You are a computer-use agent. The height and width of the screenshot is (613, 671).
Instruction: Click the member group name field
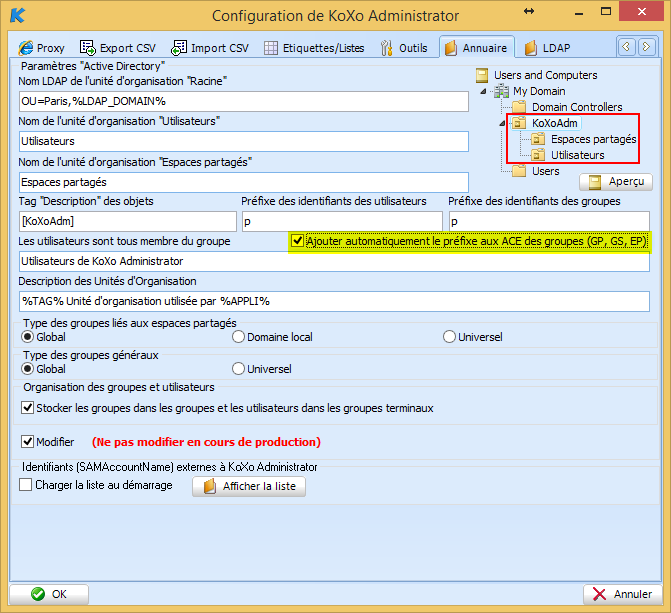tap(334, 261)
